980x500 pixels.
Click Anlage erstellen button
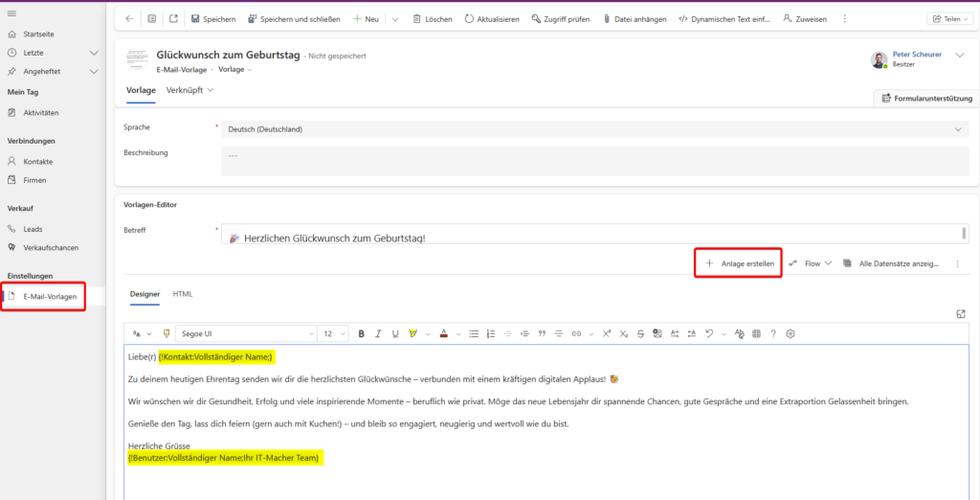coord(739,263)
